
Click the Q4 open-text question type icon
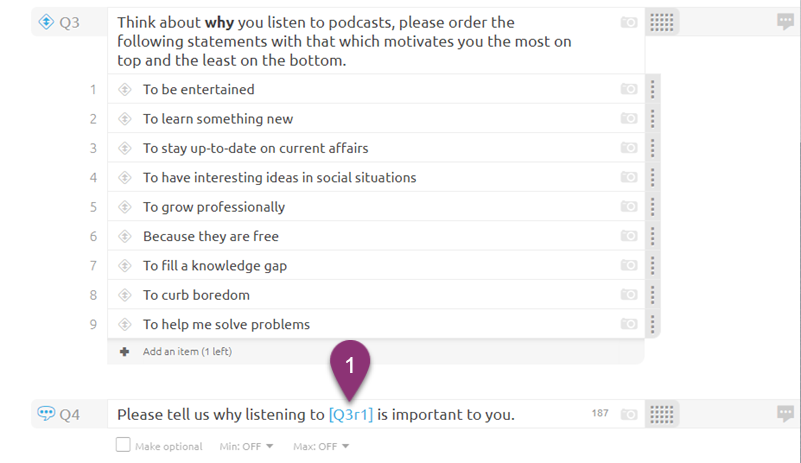tap(46, 413)
